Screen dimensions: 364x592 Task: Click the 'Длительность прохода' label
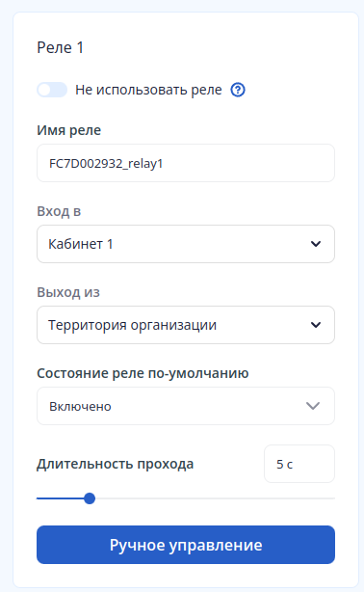coord(115,464)
